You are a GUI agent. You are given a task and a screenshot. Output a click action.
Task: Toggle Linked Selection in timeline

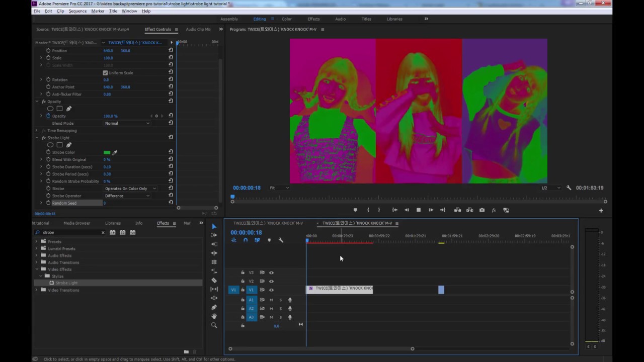[x=257, y=240]
